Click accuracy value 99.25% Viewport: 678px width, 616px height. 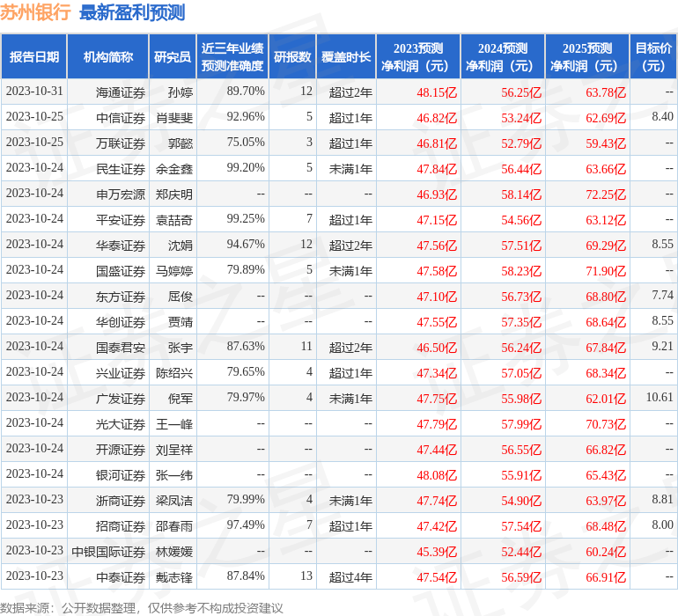click(x=246, y=218)
